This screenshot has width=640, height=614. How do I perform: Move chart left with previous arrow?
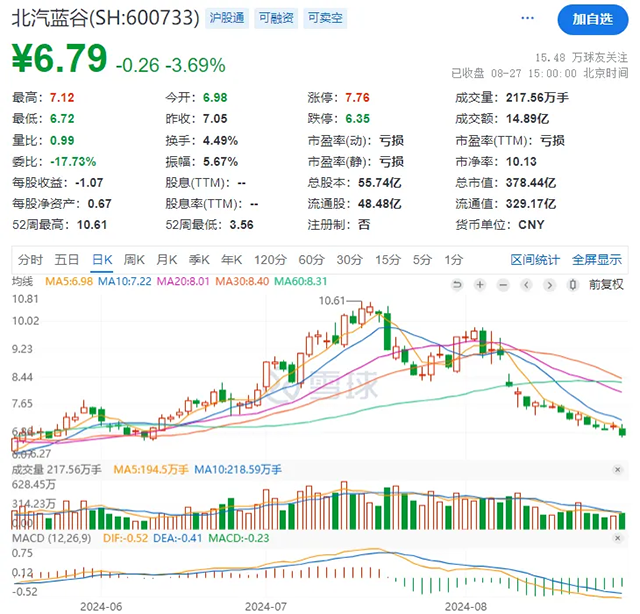click(527, 285)
